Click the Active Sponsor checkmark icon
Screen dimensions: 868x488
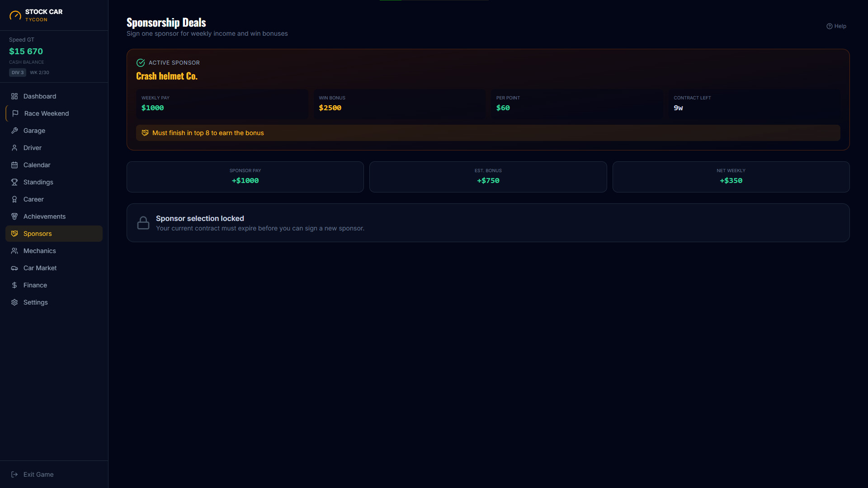tap(141, 63)
